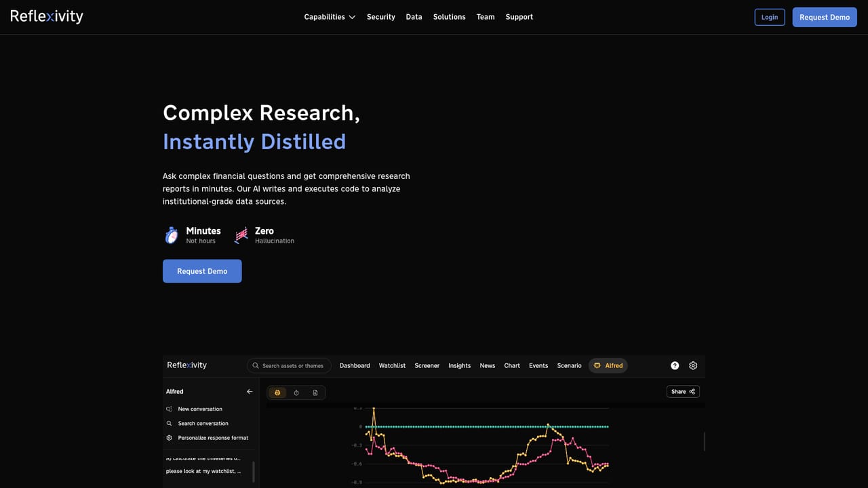868x488 pixels.
Task: Open the Solutions navigation item
Action: pyautogui.click(x=450, y=17)
